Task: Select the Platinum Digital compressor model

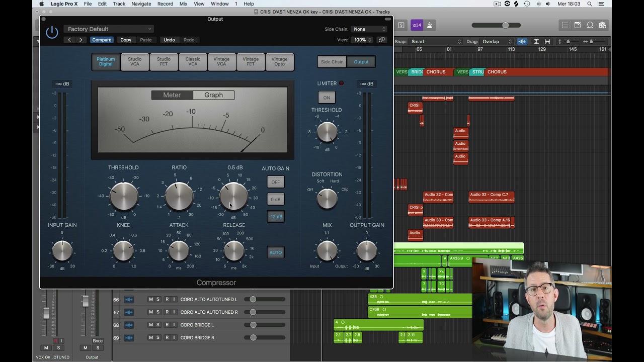Action: 106,62
